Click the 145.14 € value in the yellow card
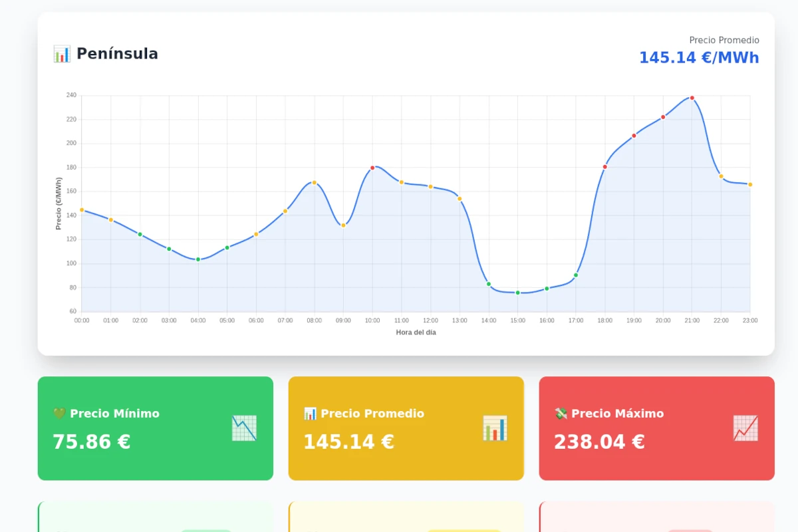This screenshot has width=798, height=532. click(348, 442)
